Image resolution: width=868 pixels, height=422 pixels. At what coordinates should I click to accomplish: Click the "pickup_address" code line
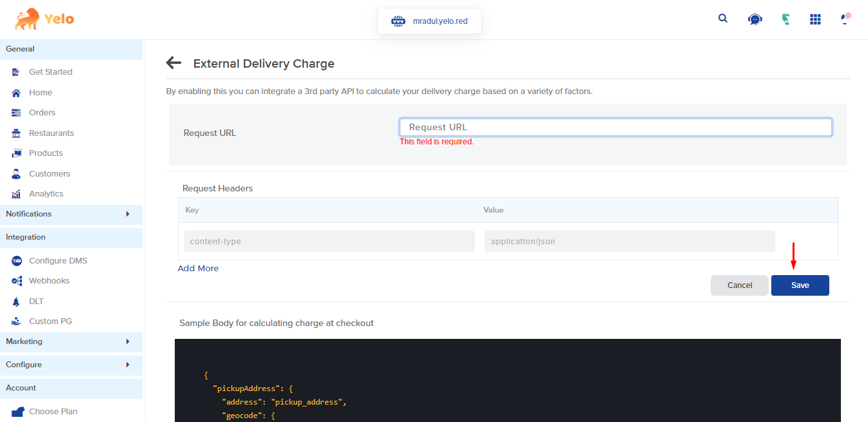coord(284,402)
